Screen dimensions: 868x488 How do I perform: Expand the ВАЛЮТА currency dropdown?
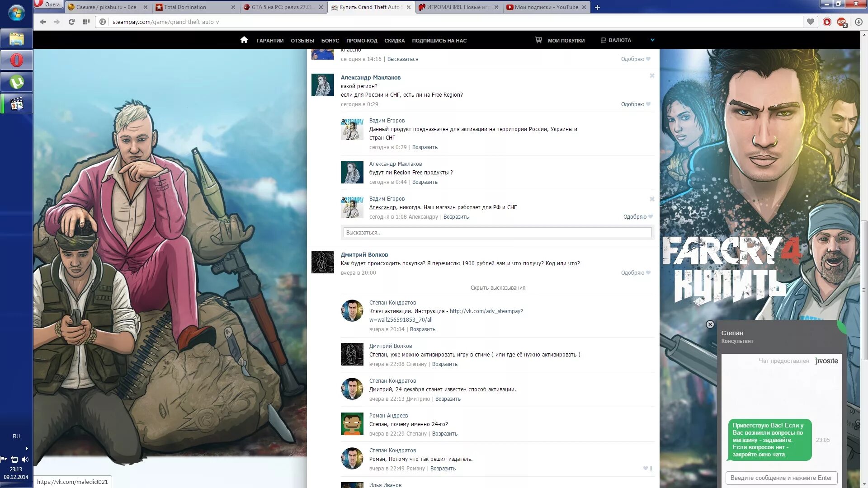(619, 40)
